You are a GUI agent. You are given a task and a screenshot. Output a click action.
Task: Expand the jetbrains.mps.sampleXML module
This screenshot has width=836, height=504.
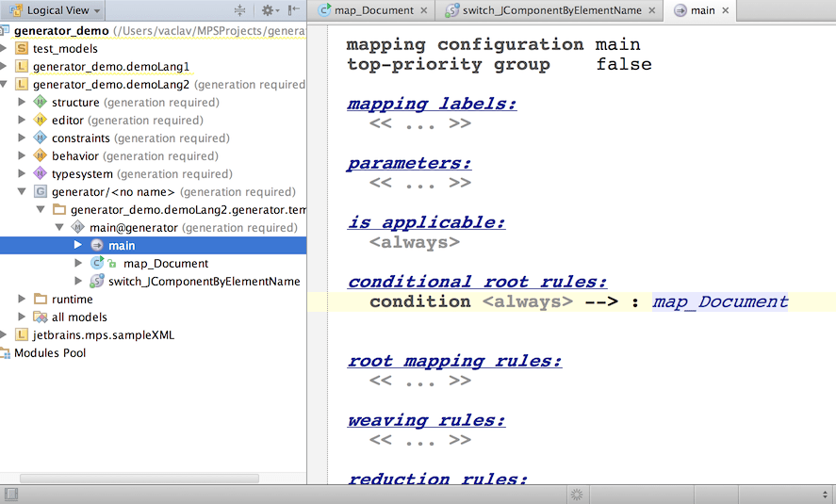tap(5, 334)
